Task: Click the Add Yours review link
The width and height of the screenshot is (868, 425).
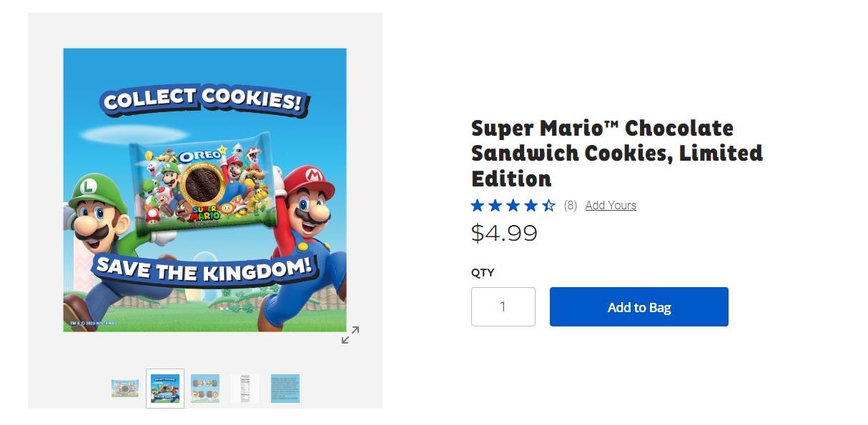Action: point(611,206)
